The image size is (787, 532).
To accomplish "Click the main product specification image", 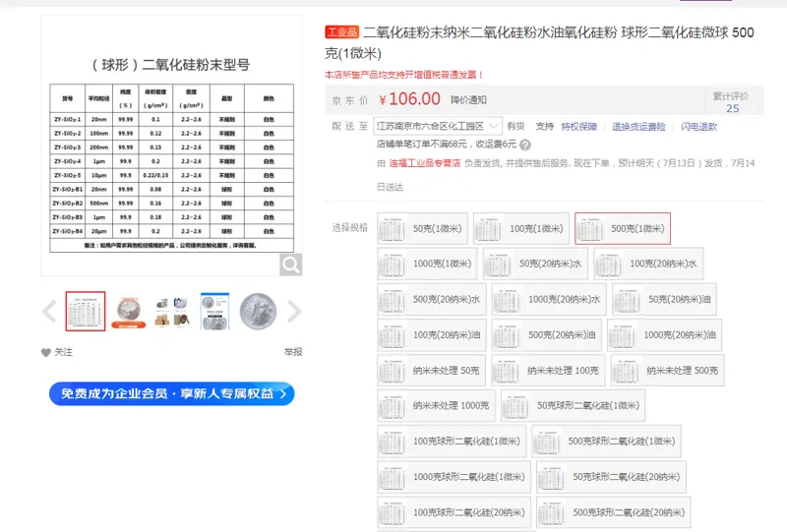I will tap(171, 146).
